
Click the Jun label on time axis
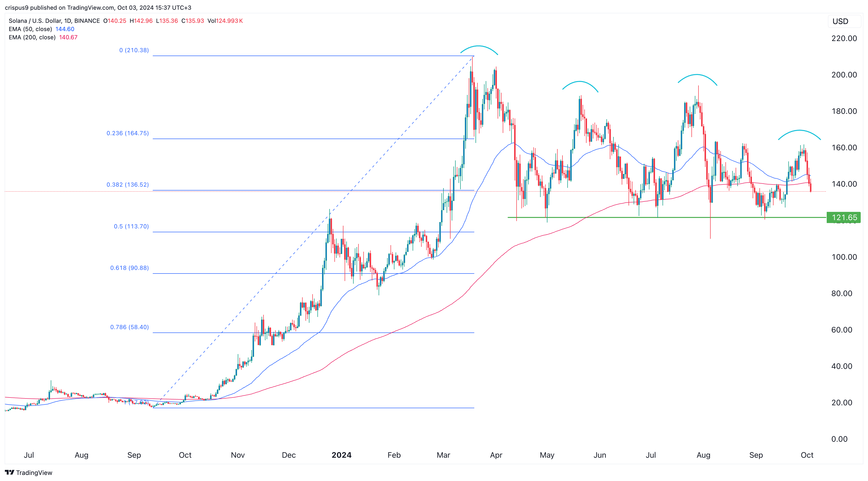[x=599, y=455]
